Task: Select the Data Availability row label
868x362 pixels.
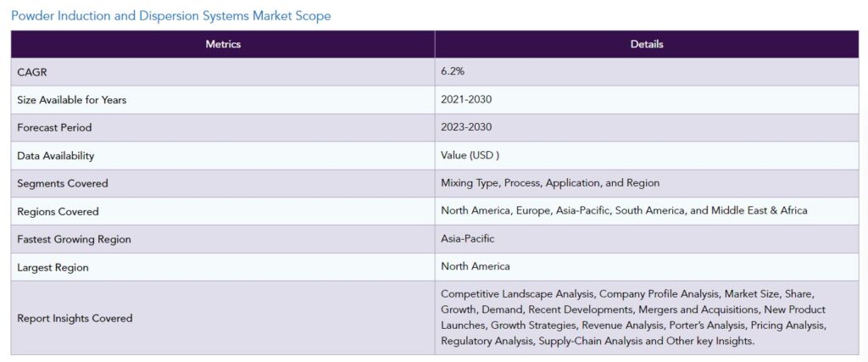Action: tap(55, 156)
